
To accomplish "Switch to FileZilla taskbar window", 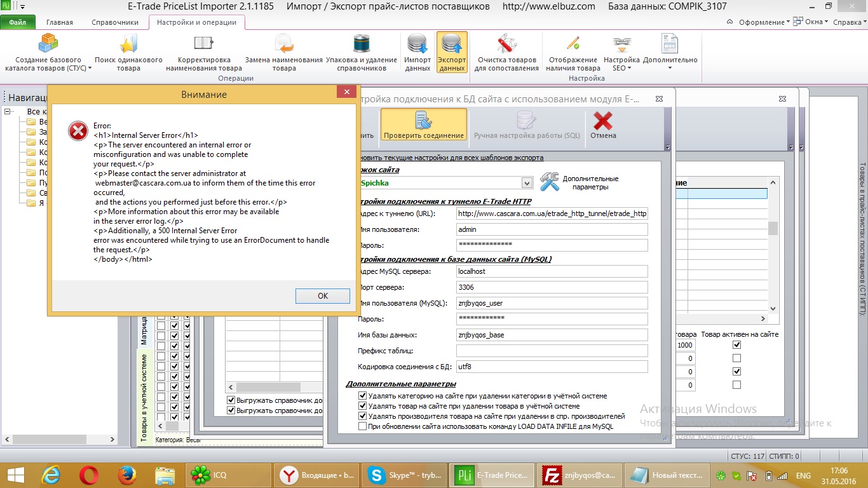I will pyautogui.click(x=578, y=475).
